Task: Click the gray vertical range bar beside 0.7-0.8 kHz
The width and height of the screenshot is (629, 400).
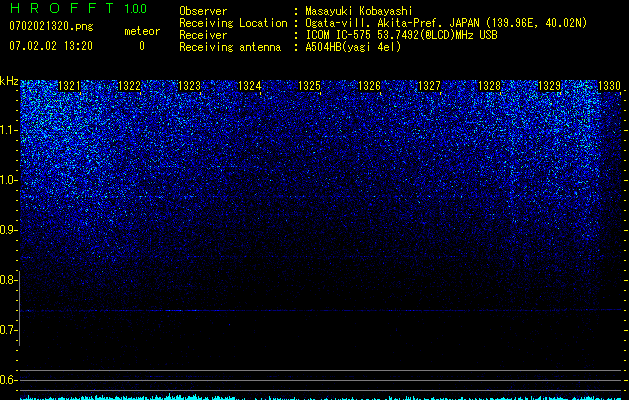Action: (20, 308)
